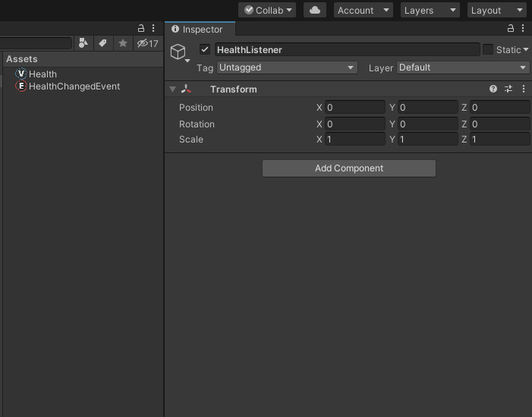Toggle the Inspector panel lock icon
Screen dimensions: 532x417
coord(510,28)
